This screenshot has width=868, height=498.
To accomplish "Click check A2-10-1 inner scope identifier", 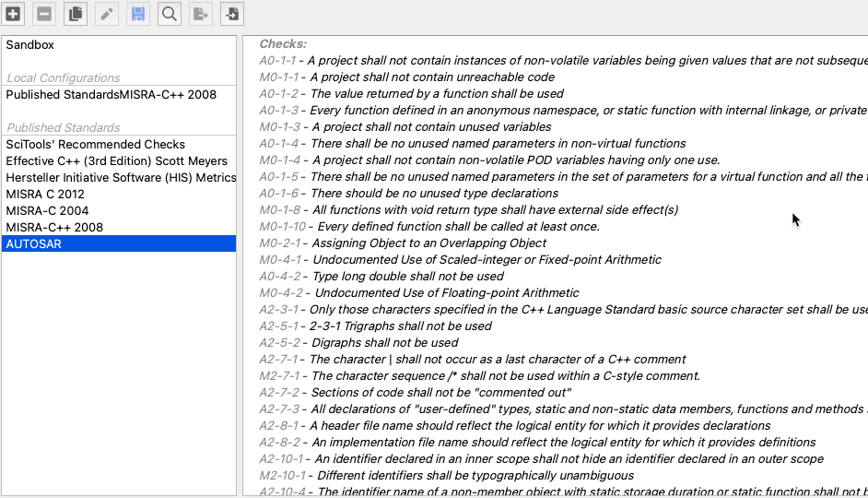I will pyautogui.click(x=542, y=459).
